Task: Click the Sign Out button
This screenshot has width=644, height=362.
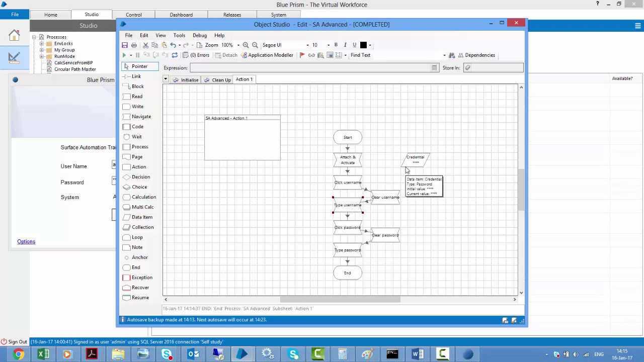Action: click(14, 342)
